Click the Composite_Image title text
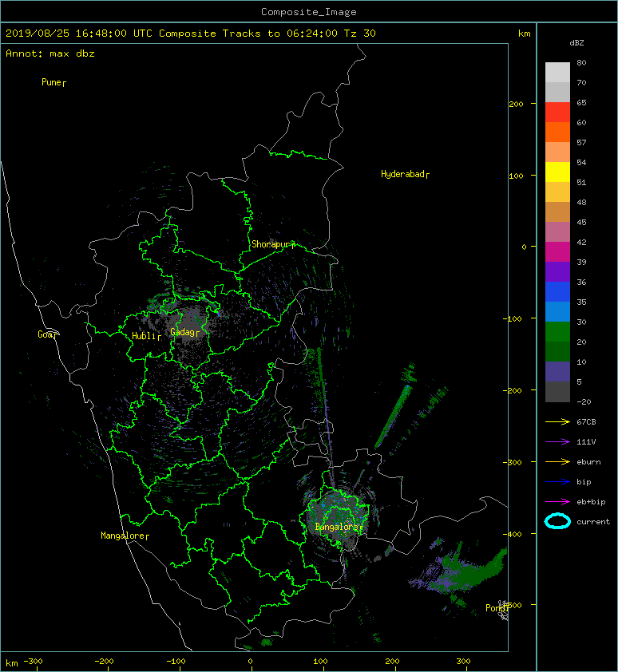Screen dimensions: 618x672 309,12
